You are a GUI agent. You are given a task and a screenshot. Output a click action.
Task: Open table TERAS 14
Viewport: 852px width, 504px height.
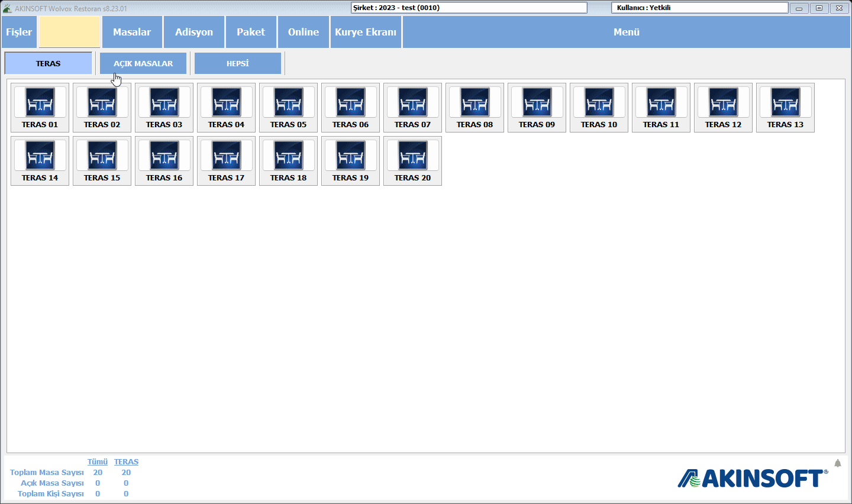[x=40, y=161]
